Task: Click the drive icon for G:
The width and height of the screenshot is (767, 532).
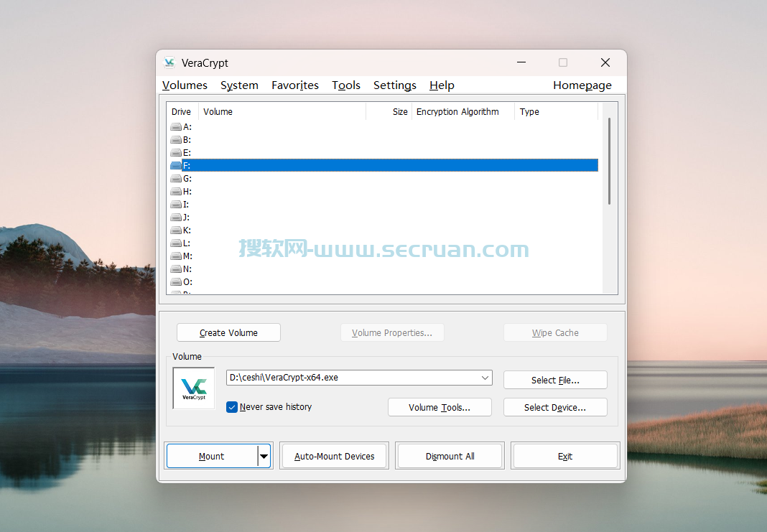Action: [x=176, y=179]
